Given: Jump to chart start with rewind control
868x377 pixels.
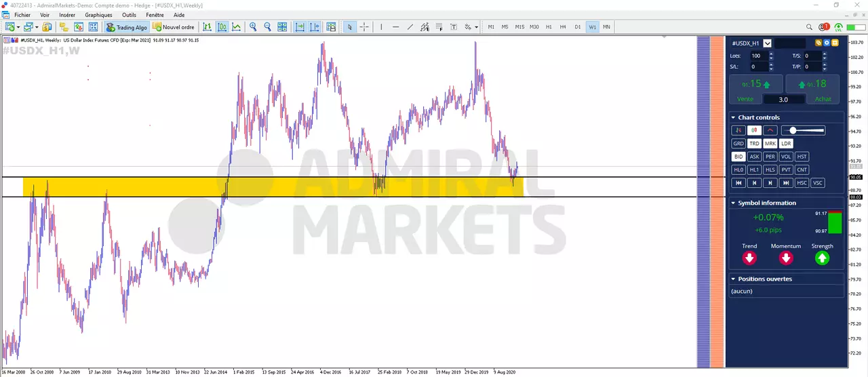Looking at the screenshot, I should pyautogui.click(x=738, y=182).
